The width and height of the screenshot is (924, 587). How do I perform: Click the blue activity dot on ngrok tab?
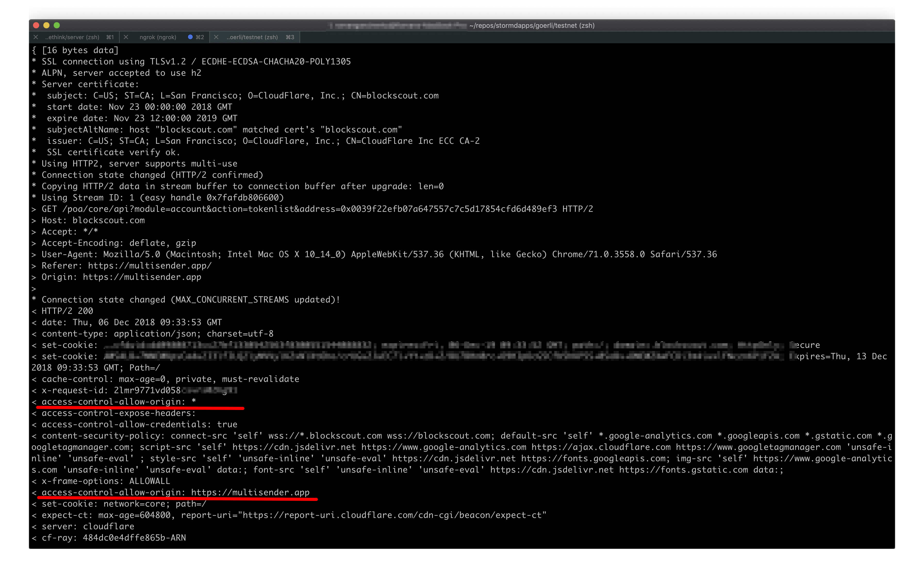pos(190,37)
